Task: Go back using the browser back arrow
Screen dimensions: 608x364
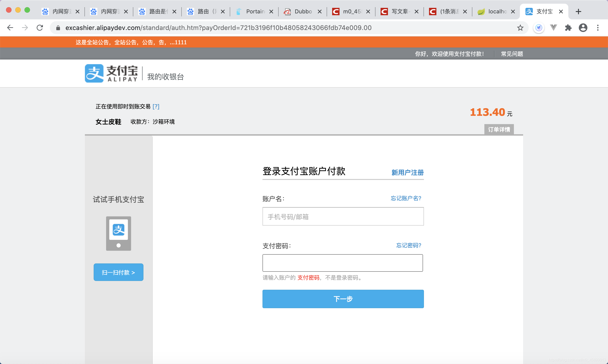Action: point(10,28)
